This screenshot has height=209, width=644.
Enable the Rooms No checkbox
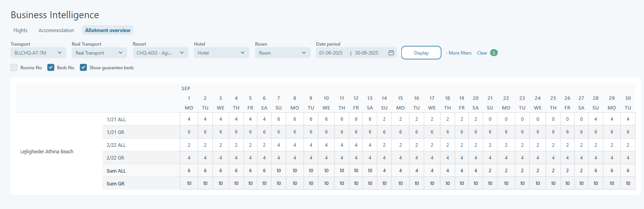tap(14, 67)
